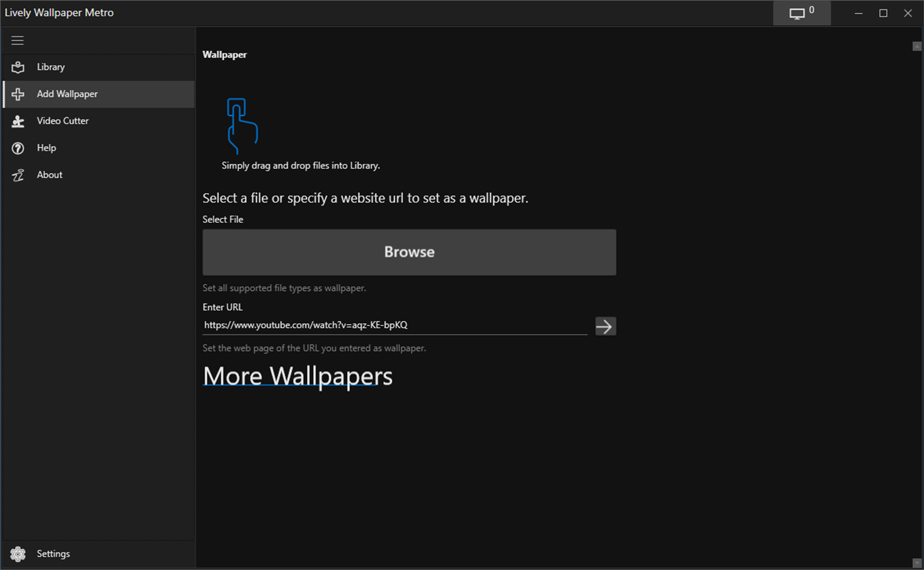Image resolution: width=924 pixels, height=570 pixels.
Task: Select the Add Wallpaper sidebar entry
Action: click(67, 94)
